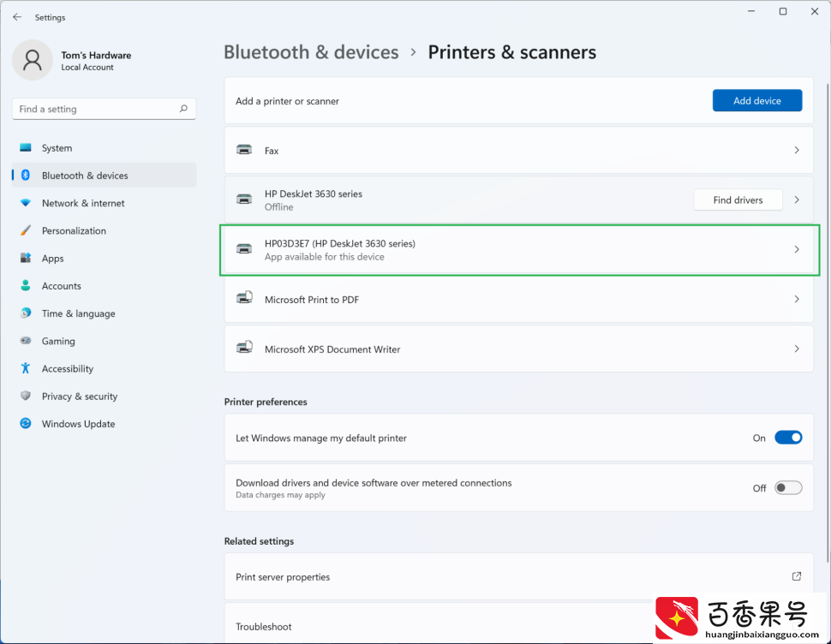Open Time & language settings
The height and width of the screenshot is (644, 831).
click(104, 313)
